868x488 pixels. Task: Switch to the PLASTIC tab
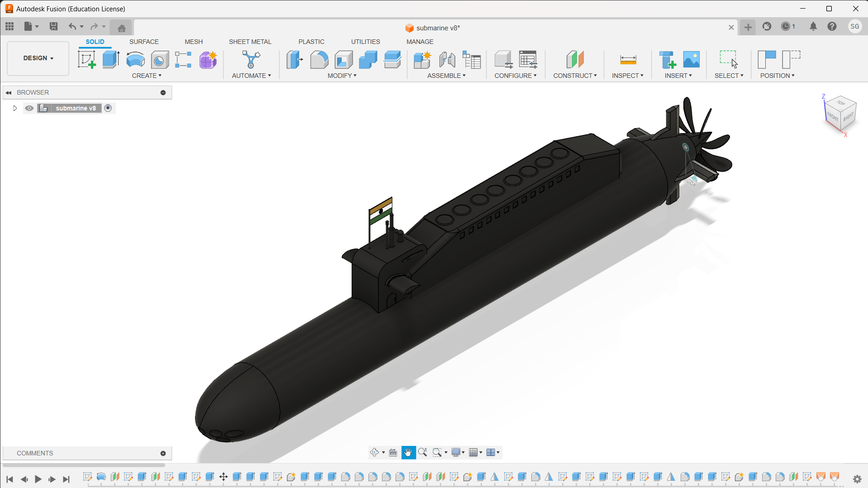(x=311, y=42)
